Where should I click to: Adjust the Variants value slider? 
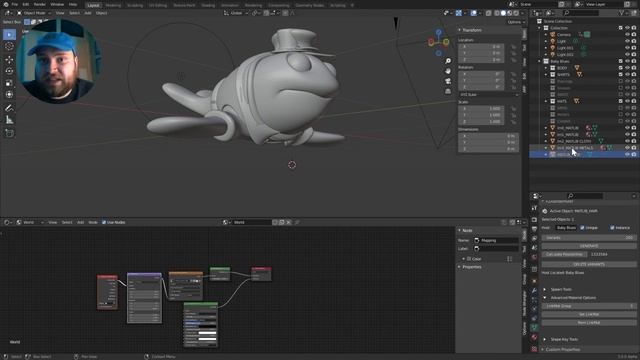(589, 238)
